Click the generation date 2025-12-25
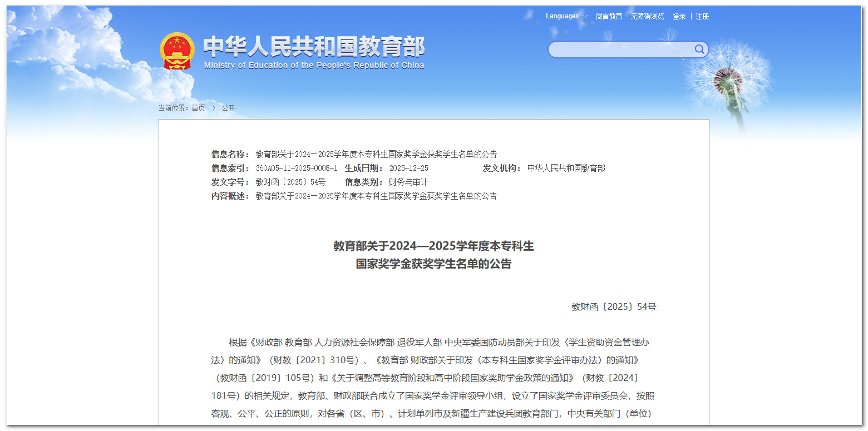Image resolution: width=868 pixels, height=431 pixels. (x=409, y=168)
